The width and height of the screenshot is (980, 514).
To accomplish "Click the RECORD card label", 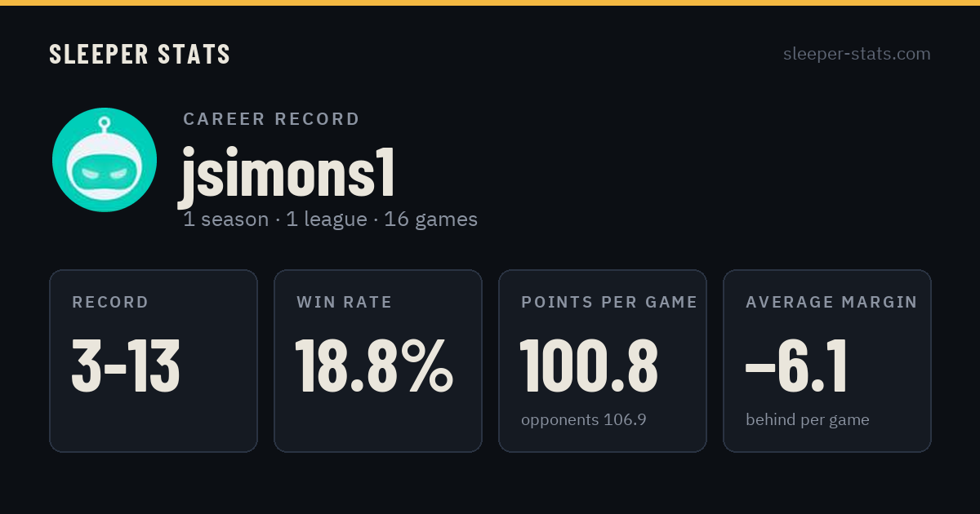I will pyautogui.click(x=110, y=303).
